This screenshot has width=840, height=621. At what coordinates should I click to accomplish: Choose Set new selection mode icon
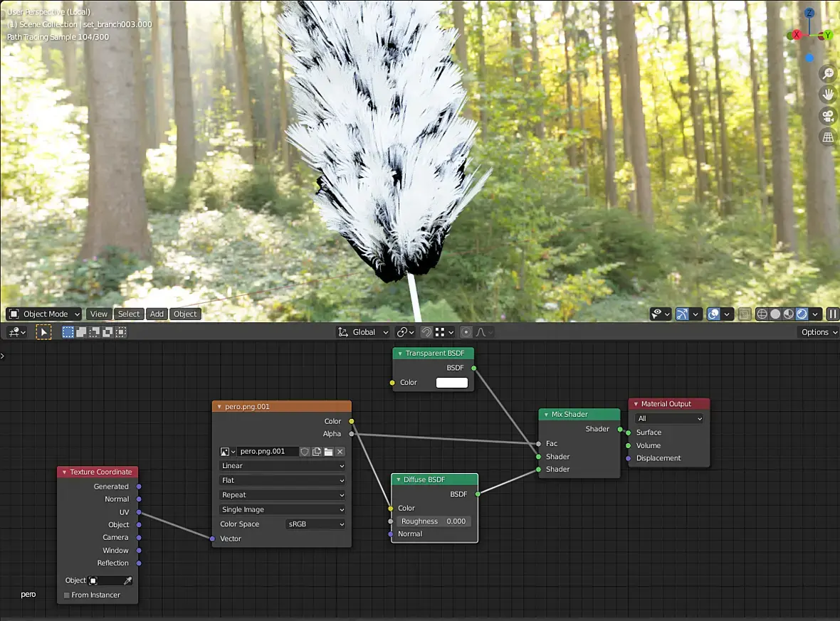68,332
